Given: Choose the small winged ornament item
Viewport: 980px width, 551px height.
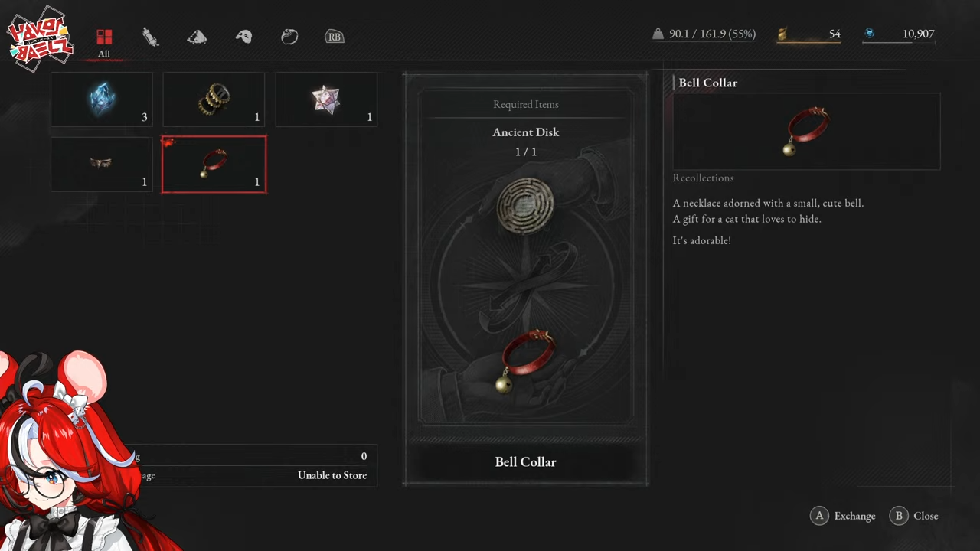Looking at the screenshot, I should coord(102,164).
